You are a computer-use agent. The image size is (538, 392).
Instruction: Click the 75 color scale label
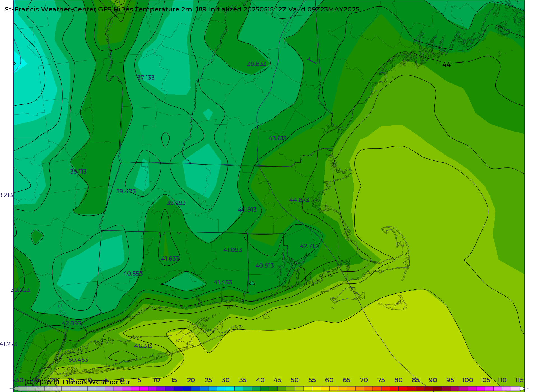(381, 380)
